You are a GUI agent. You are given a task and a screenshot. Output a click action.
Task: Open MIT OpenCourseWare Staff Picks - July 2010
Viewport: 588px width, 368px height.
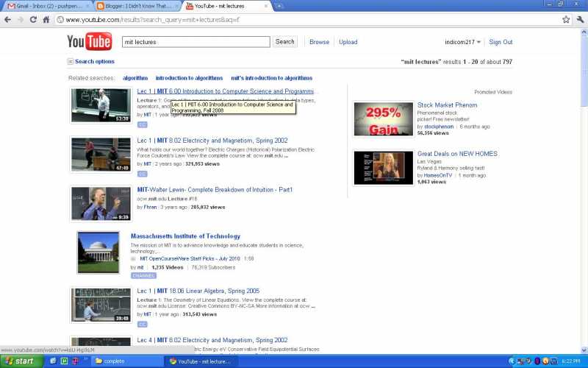190,259
